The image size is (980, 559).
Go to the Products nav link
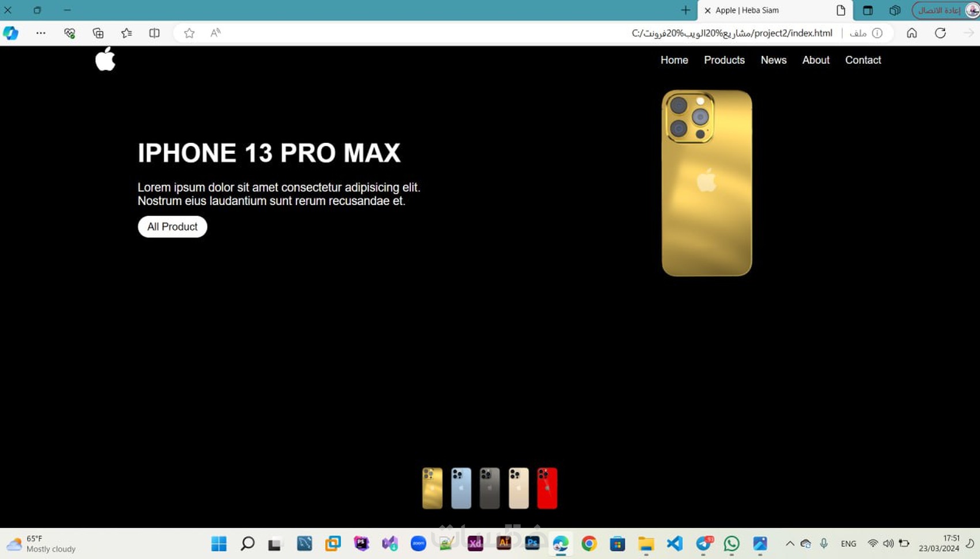[724, 60]
